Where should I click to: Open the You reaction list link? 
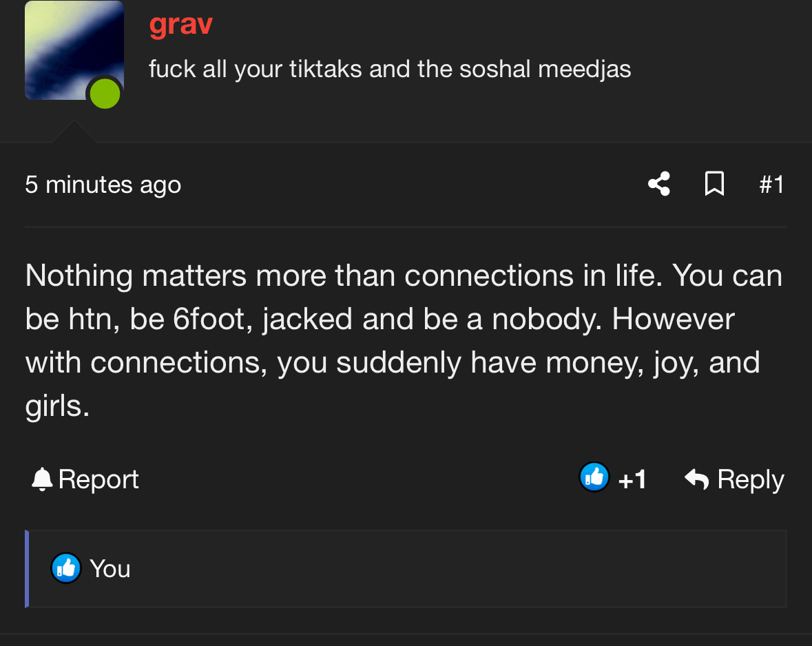pyautogui.click(x=110, y=569)
